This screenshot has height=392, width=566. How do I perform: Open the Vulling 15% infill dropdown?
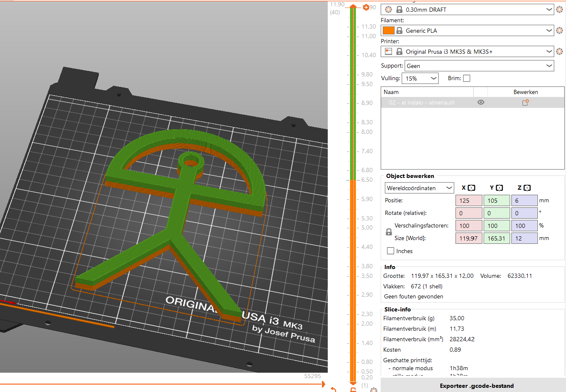point(420,78)
